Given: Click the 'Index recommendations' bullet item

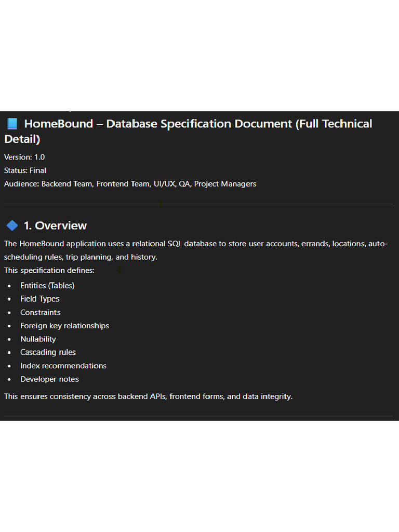Looking at the screenshot, I should click(x=63, y=366).
